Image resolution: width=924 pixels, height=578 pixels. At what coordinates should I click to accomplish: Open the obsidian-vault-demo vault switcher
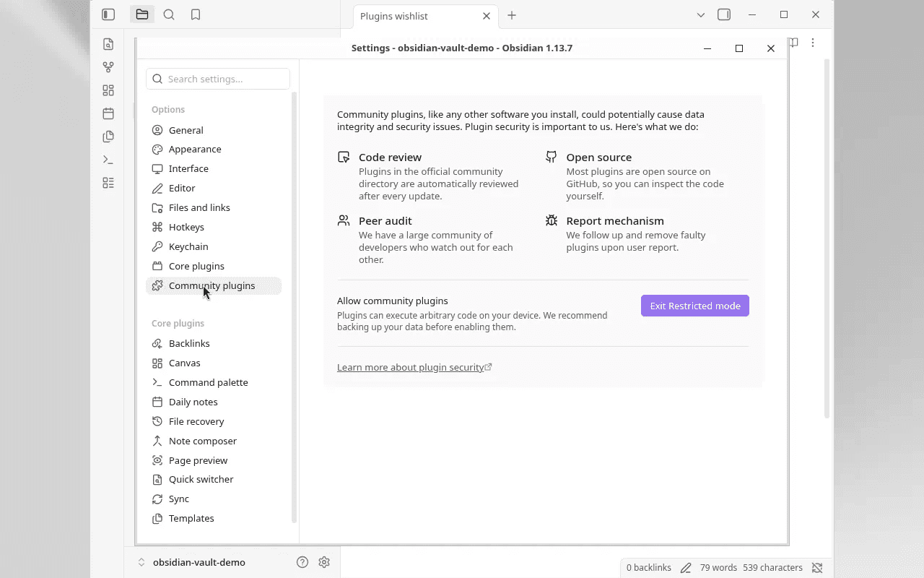click(191, 562)
